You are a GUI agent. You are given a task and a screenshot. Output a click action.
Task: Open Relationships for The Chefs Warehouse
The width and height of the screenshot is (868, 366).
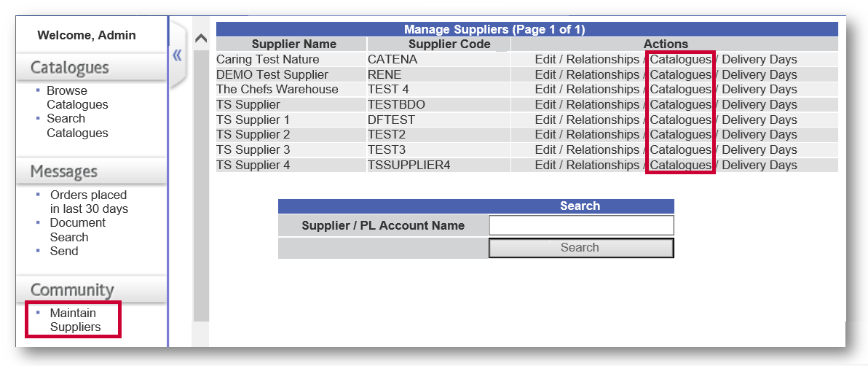pyautogui.click(x=602, y=89)
